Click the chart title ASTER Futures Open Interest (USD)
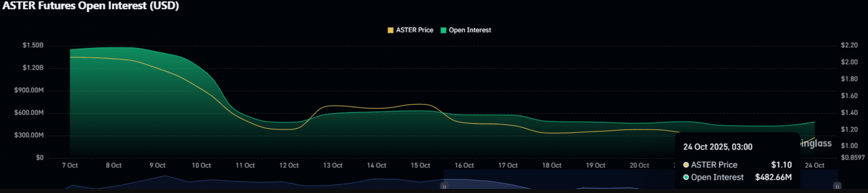The height and width of the screenshot is (193, 868). pyautogui.click(x=91, y=6)
